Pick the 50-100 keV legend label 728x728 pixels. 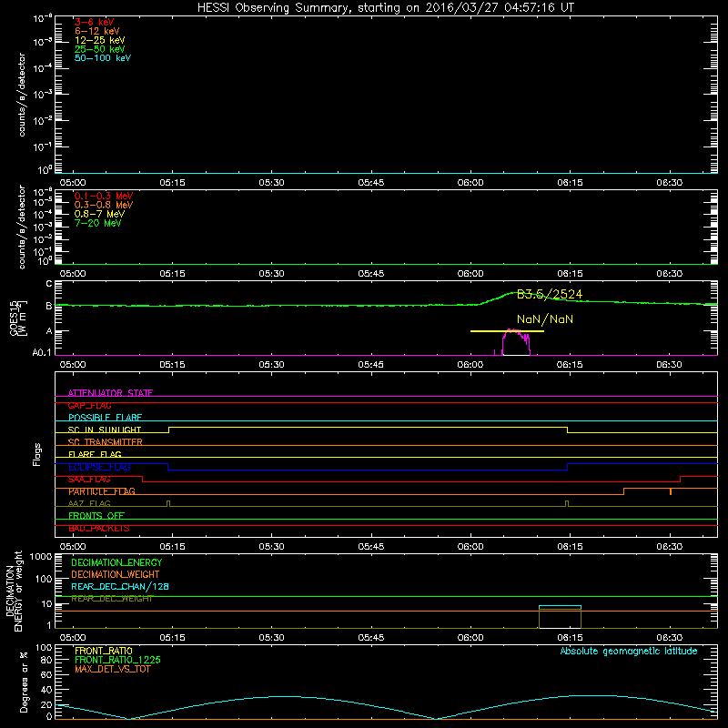coord(103,58)
